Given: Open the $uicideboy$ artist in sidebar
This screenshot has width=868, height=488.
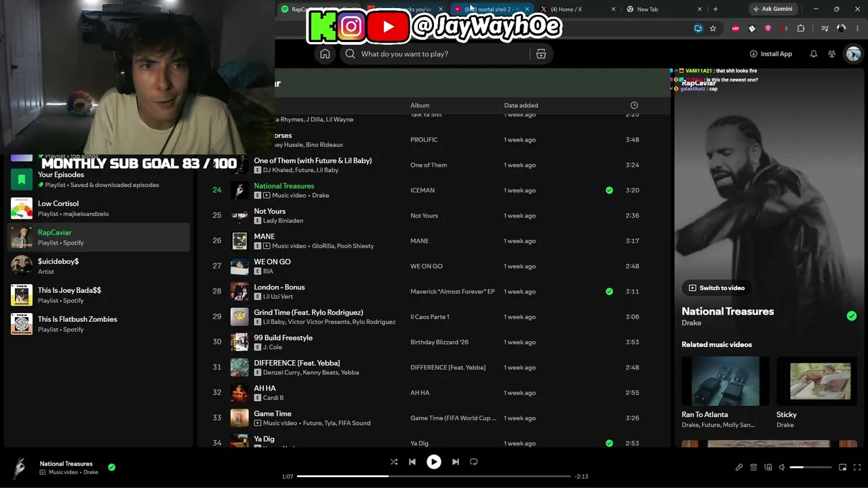Looking at the screenshot, I should click(x=98, y=266).
